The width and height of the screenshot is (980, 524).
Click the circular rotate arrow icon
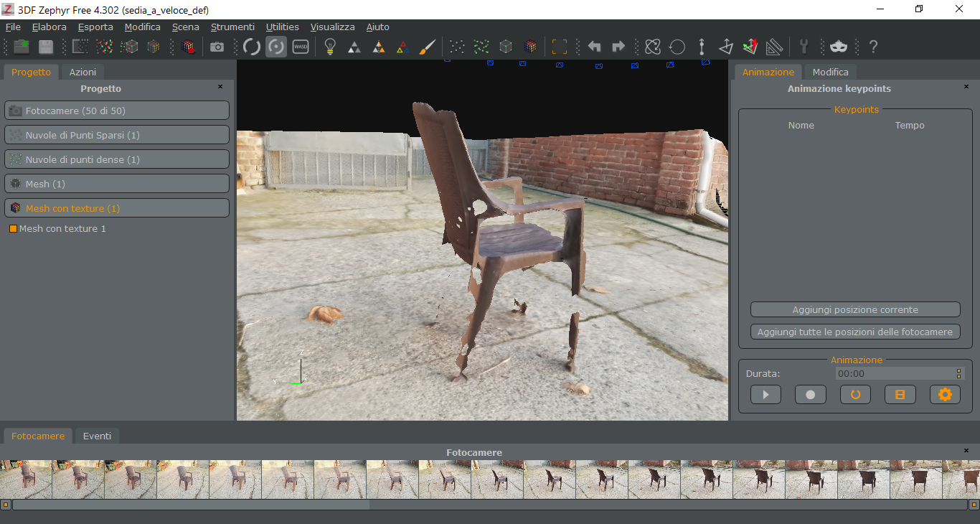pyautogui.click(x=677, y=47)
